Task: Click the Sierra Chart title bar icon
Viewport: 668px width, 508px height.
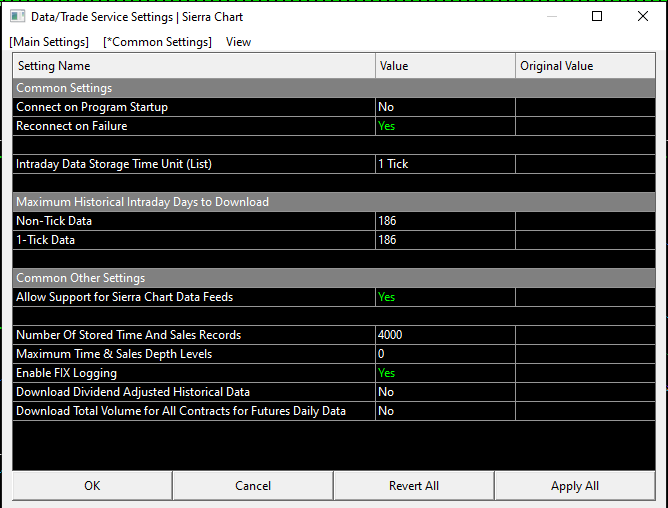Action: coord(17,17)
